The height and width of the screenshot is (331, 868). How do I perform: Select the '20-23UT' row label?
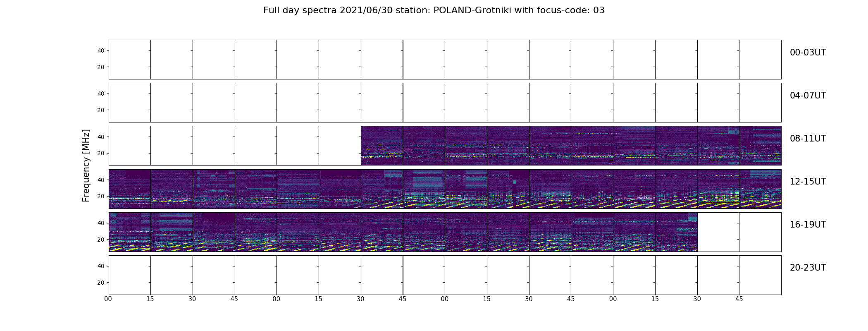pyautogui.click(x=808, y=268)
